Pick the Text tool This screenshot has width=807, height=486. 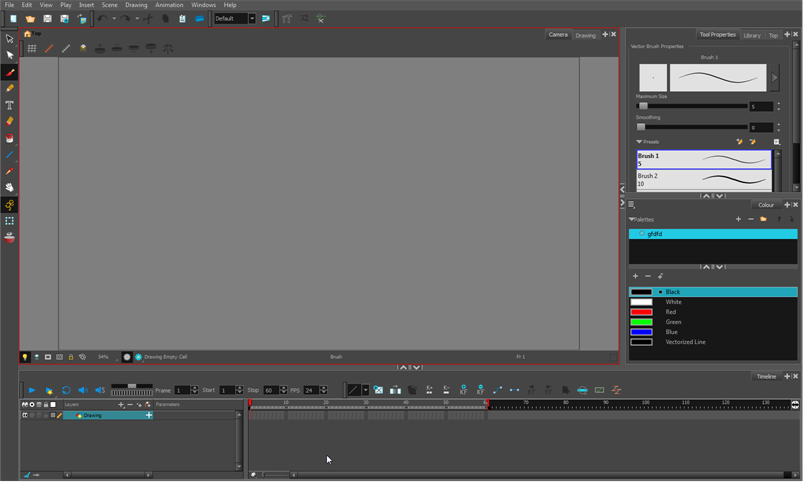coord(10,105)
